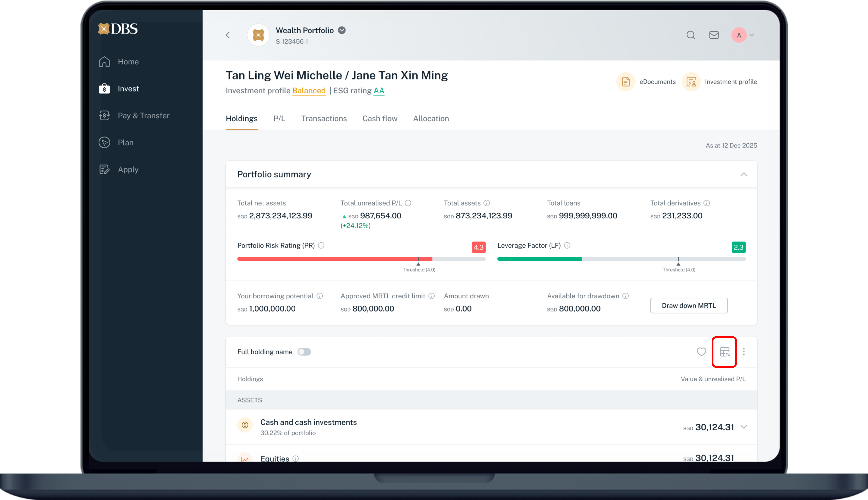Click the search magnifier icon
Image resolution: width=868 pixels, height=500 pixels.
(x=690, y=35)
